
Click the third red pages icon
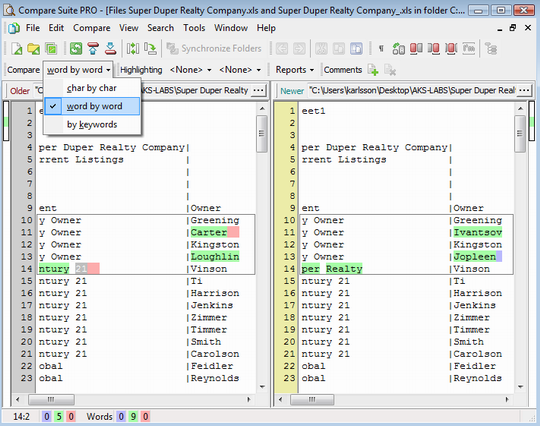coord(451,49)
